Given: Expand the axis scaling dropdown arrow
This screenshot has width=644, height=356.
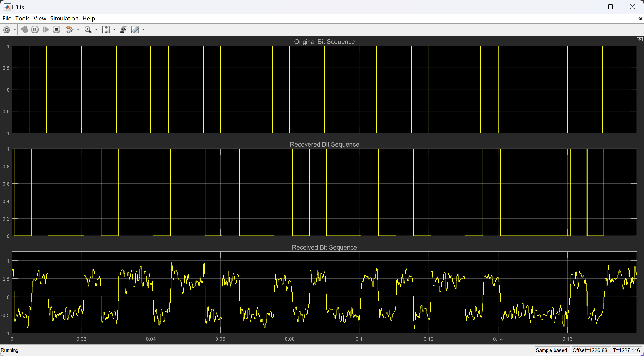Looking at the screenshot, I should click(x=114, y=30).
